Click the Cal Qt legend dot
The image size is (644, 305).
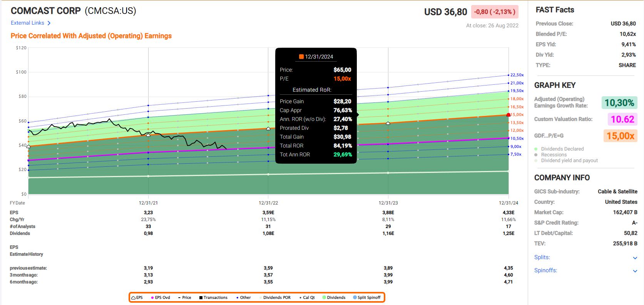[x=300, y=298]
